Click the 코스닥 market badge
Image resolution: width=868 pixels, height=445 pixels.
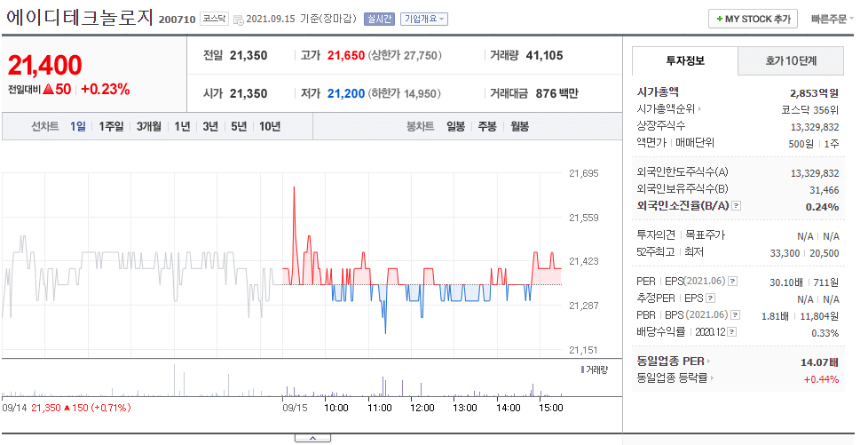point(214,19)
